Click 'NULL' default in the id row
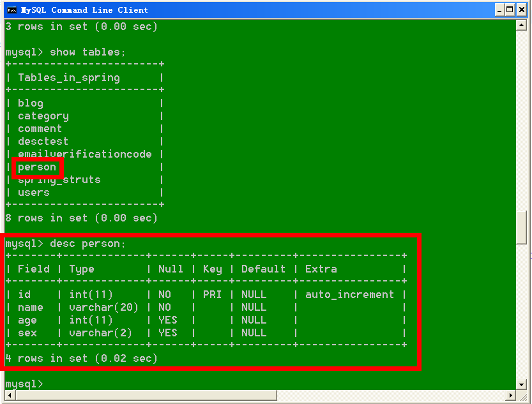Viewport: 532px width, 404px height. tap(254, 294)
